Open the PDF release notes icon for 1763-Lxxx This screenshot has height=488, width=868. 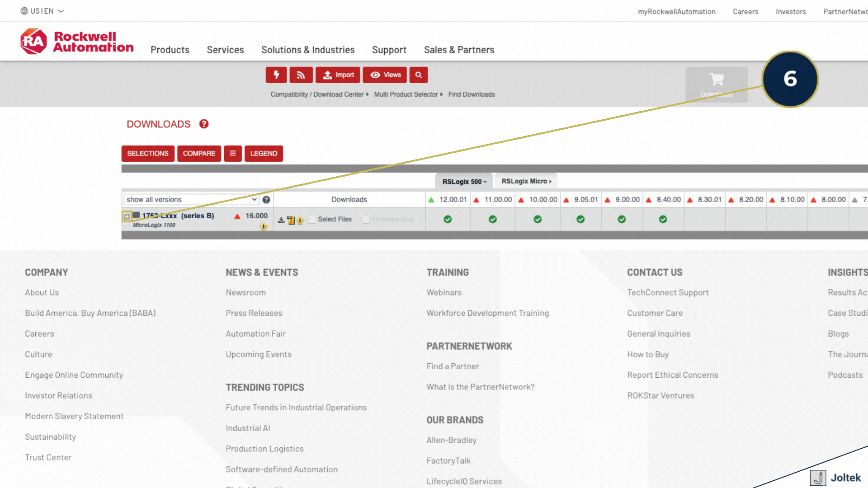pos(290,220)
